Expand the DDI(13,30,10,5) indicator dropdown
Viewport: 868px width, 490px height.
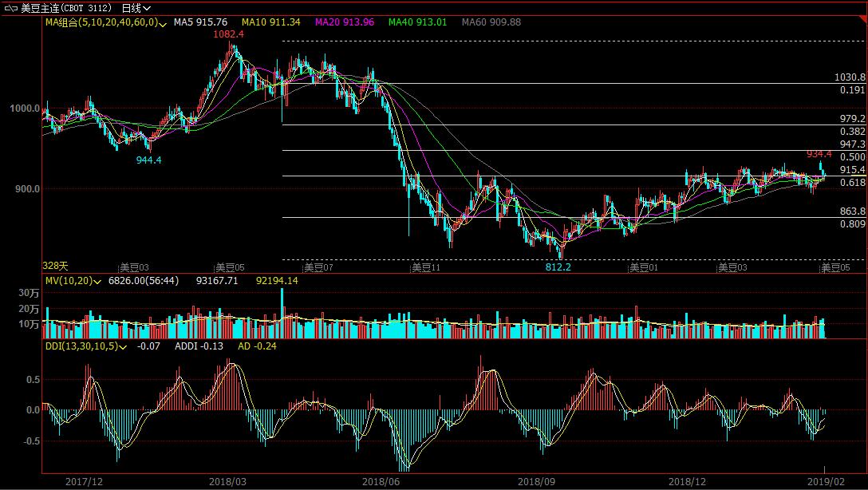pos(123,347)
